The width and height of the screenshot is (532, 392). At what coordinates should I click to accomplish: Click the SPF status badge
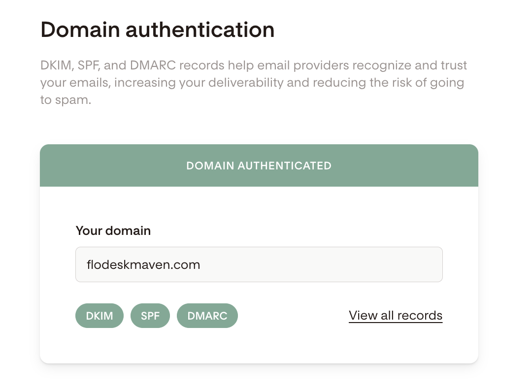click(150, 316)
